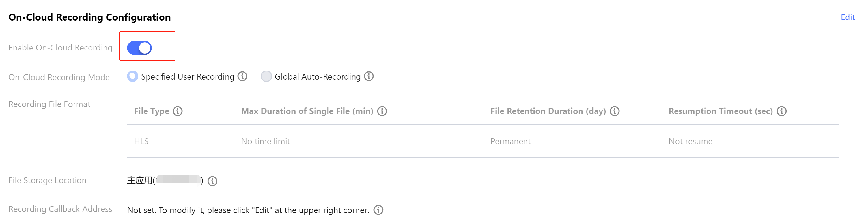Click the info icon beside Global Auto-Recording
The height and width of the screenshot is (224, 868).
(369, 76)
